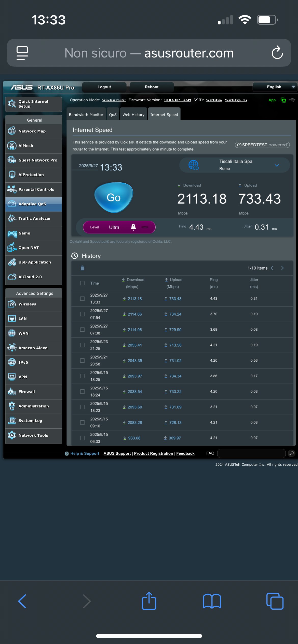Click the Firewall icon in Advanced Settings
This screenshot has height=644, width=298.
(12, 392)
